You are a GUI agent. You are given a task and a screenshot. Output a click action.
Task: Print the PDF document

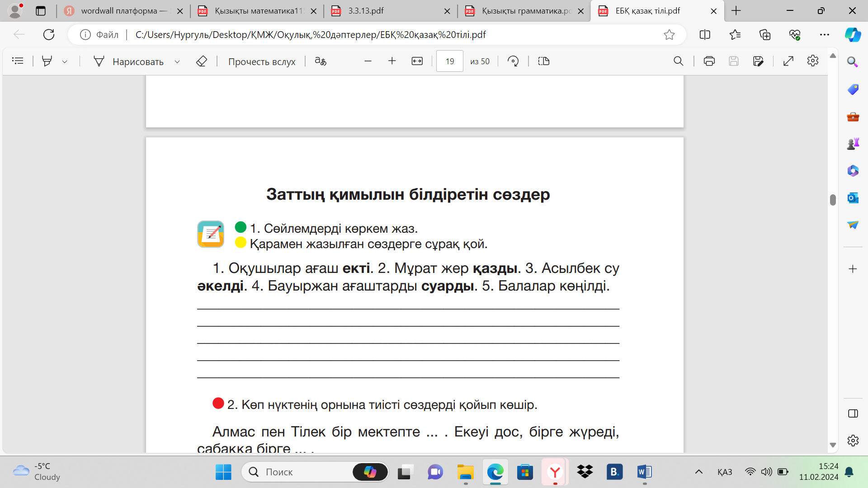[709, 61]
